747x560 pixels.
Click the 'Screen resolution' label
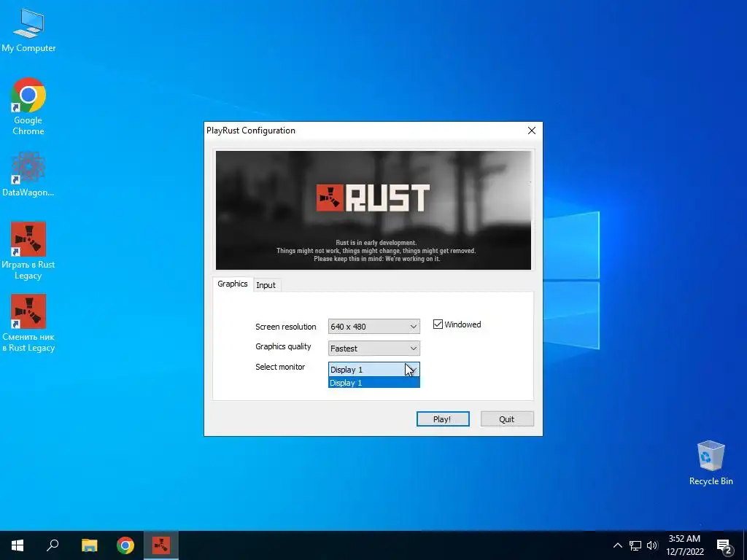[286, 327]
